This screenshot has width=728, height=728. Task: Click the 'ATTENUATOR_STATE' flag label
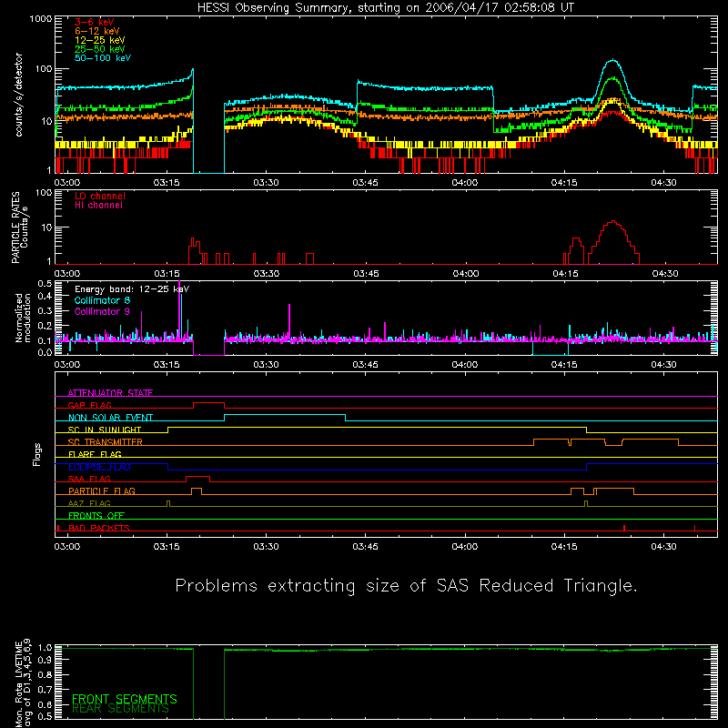(x=110, y=393)
